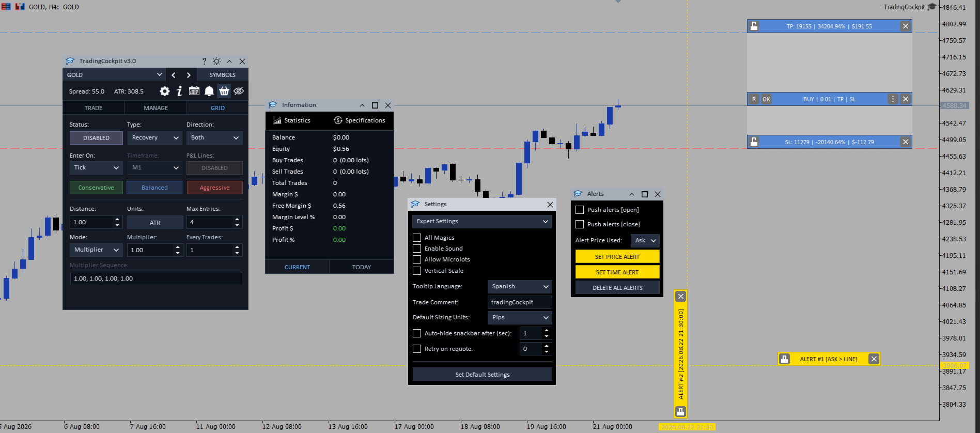980x433 pixels.
Task: Apply the Aggressive preset
Action: click(214, 188)
